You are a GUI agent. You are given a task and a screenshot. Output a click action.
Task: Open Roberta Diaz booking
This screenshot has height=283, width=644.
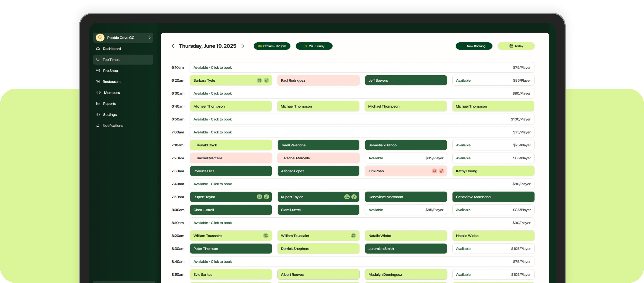click(x=231, y=171)
